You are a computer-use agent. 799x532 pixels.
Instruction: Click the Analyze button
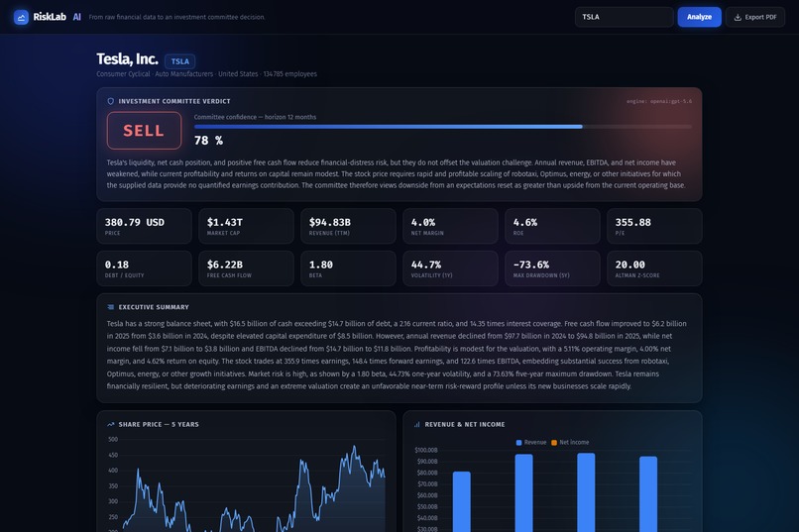699,17
